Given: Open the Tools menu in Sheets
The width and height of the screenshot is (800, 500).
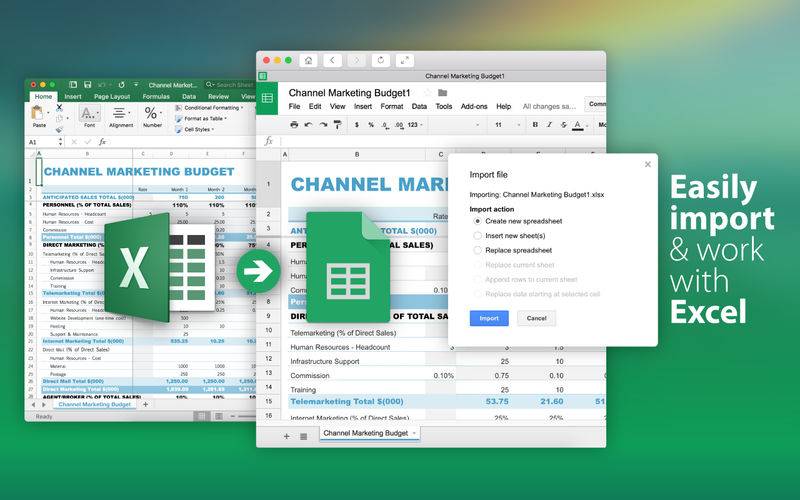Looking at the screenshot, I should tap(443, 106).
